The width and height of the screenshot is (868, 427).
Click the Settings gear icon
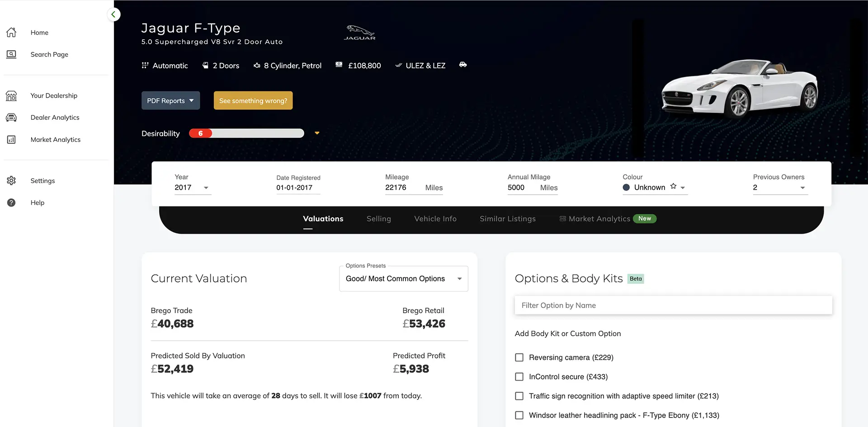[x=11, y=181]
